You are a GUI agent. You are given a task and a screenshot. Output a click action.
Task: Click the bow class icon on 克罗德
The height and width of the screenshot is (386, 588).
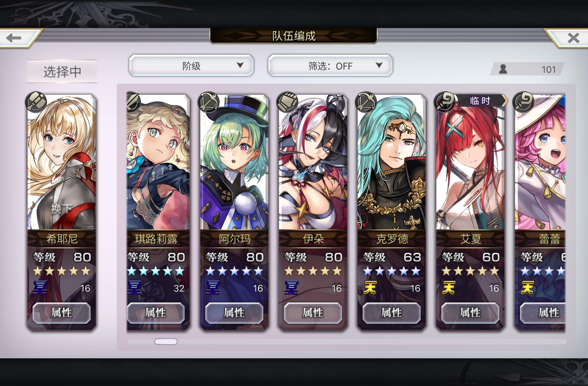[x=366, y=102]
